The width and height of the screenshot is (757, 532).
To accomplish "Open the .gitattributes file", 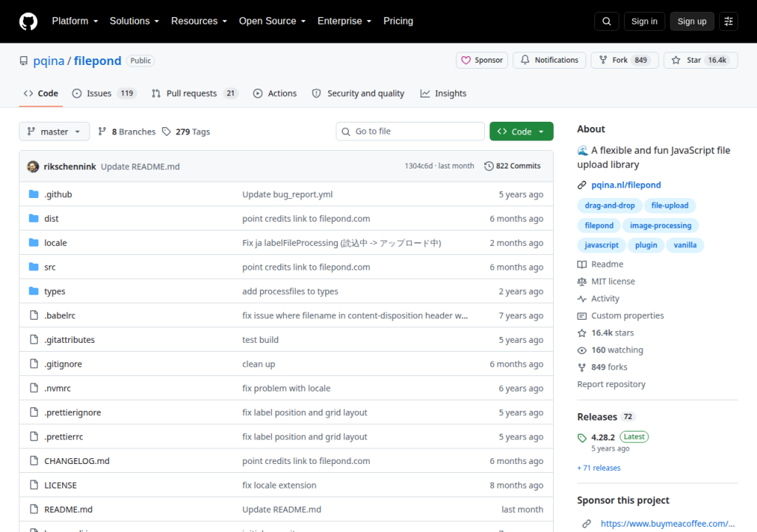I will tap(69, 340).
